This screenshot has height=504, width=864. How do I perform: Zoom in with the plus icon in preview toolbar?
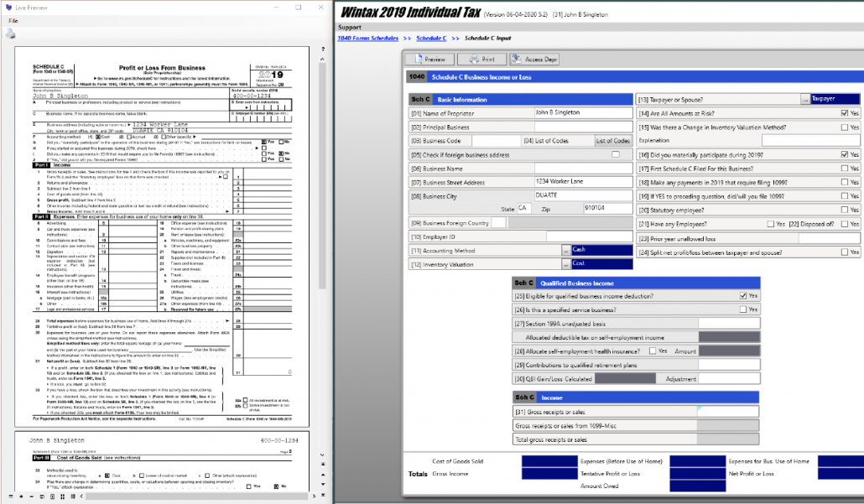tap(21, 496)
